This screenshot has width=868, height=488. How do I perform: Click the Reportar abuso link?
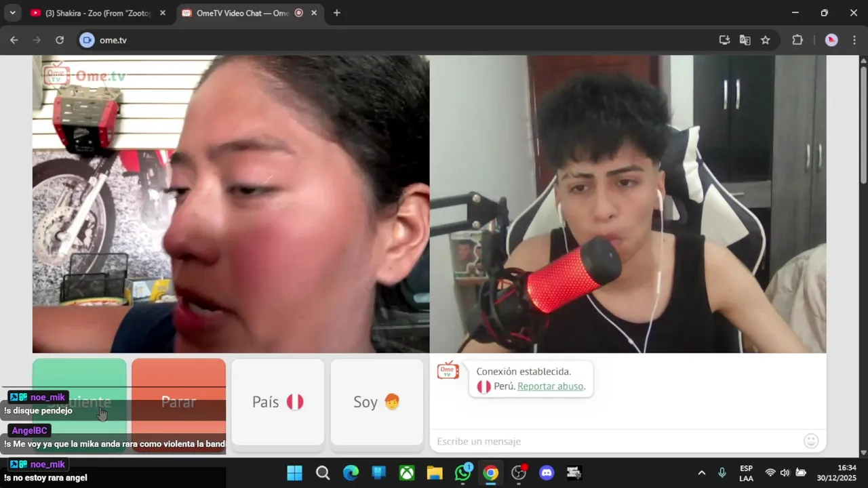click(x=550, y=386)
